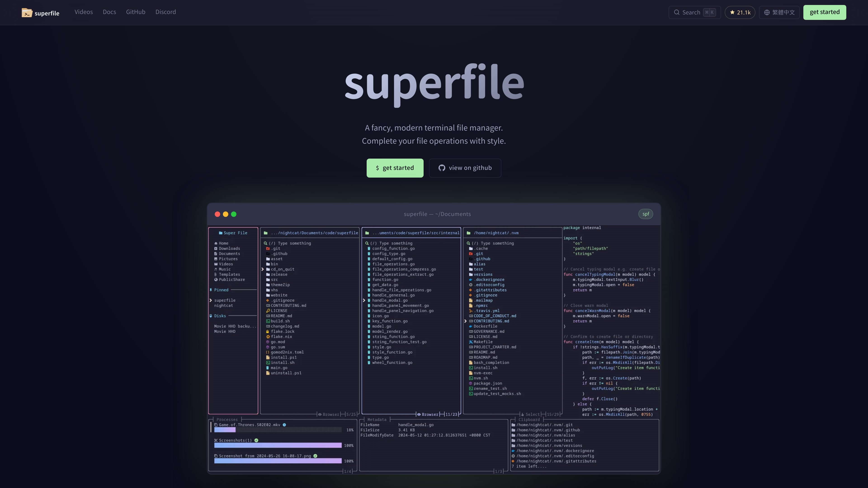Click the view on github button
This screenshot has width=868, height=488.
tap(465, 168)
